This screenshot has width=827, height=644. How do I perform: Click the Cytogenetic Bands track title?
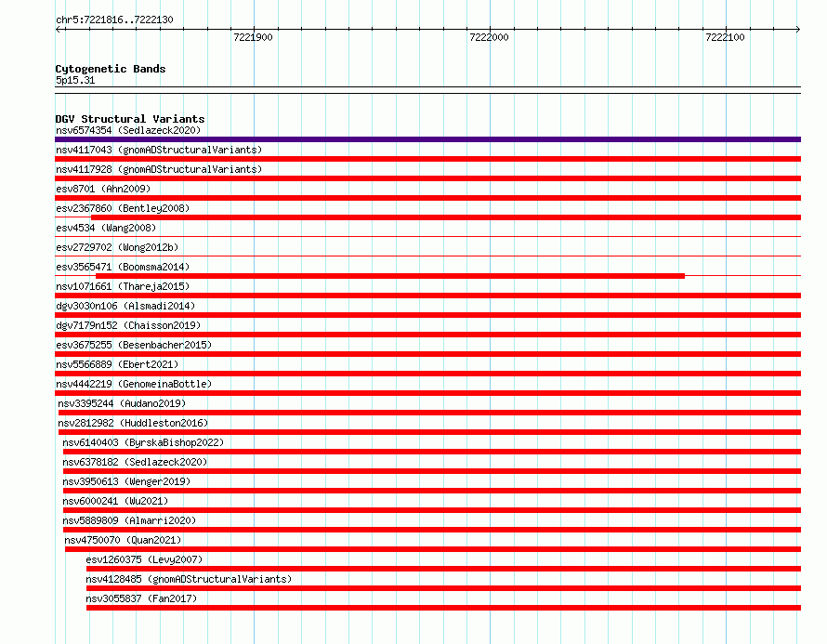(x=111, y=69)
